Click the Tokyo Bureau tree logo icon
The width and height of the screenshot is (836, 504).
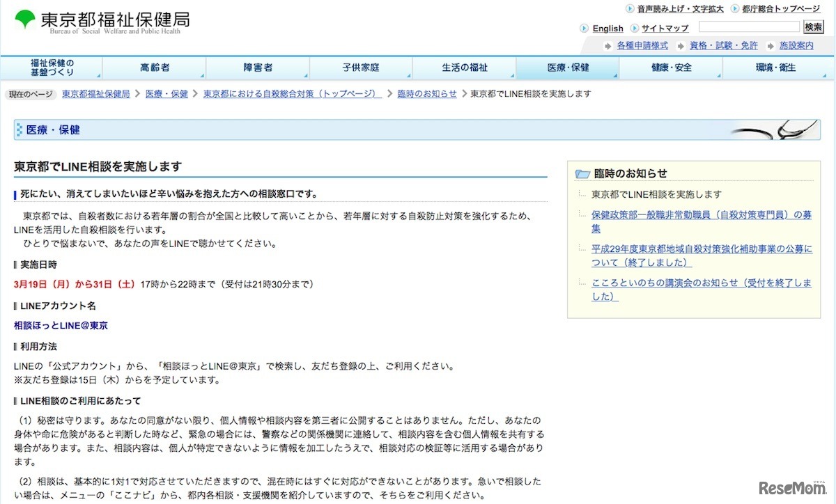click(23, 20)
